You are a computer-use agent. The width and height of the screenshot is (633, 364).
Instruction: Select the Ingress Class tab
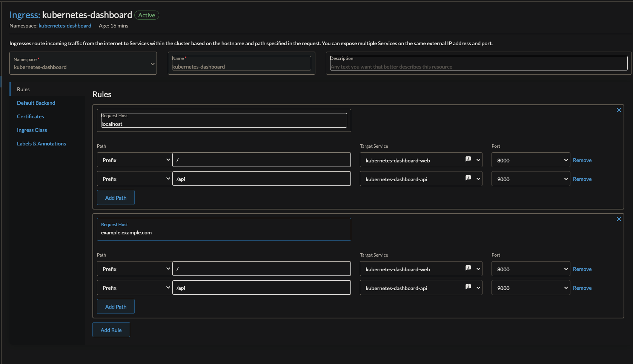(32, 130)
